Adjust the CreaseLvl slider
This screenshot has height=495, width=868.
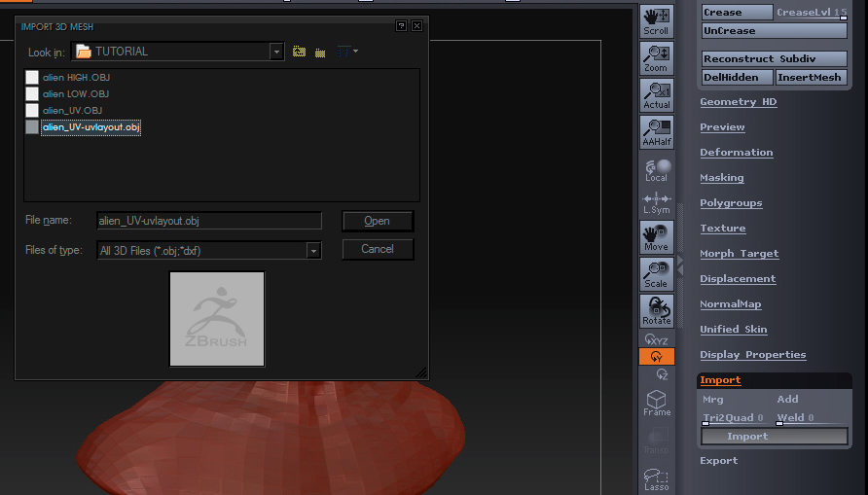(x=811, y=13)
